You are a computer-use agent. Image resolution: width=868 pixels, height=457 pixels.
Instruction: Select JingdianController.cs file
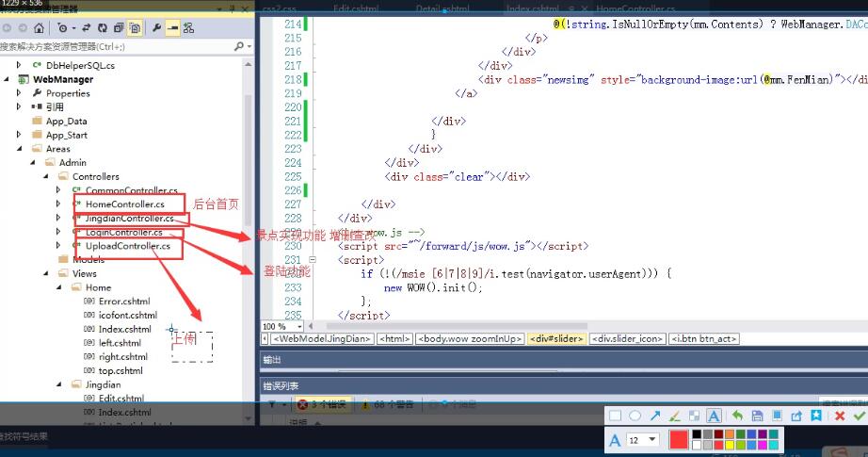pos(130,219)
